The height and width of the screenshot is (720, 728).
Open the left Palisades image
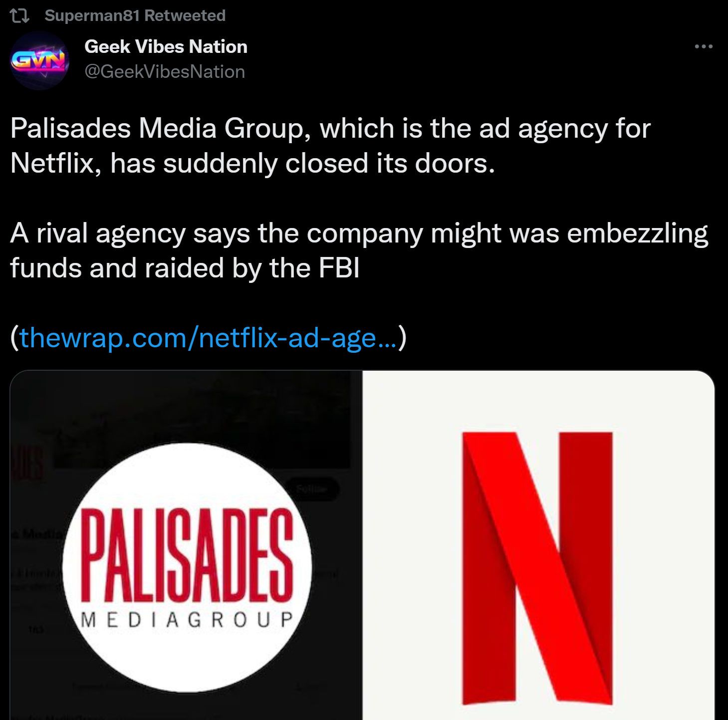click(x=186, y=545)
